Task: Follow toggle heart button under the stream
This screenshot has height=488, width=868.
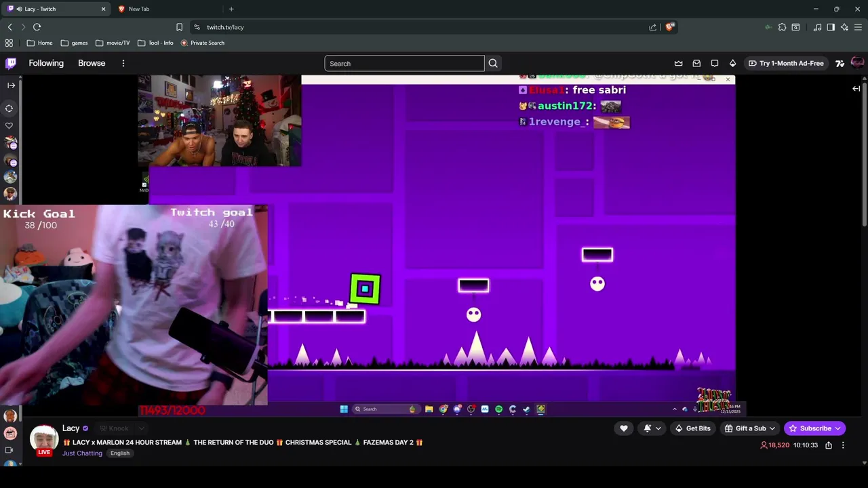Action: click(624, 428)
